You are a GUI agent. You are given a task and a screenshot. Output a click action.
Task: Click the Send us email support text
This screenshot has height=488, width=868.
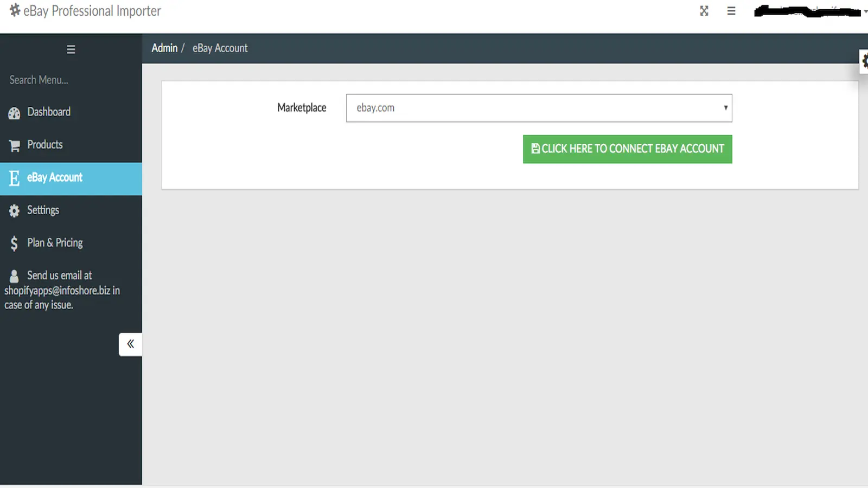(x=62, y=290)
